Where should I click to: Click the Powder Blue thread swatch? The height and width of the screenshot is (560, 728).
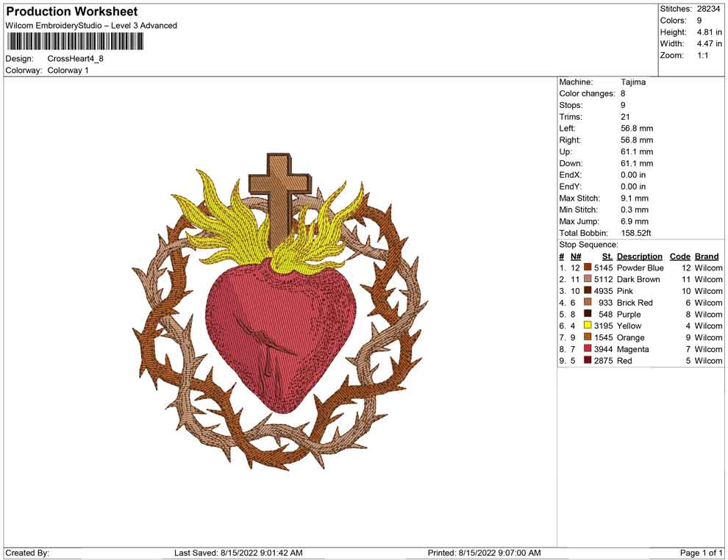[x=587, y=268]
